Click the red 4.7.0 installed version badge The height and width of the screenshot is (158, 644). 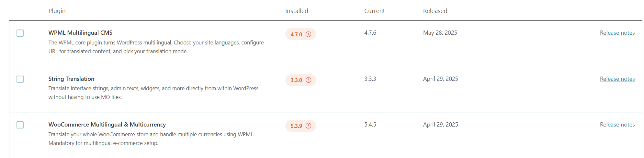tap(300, 34)
